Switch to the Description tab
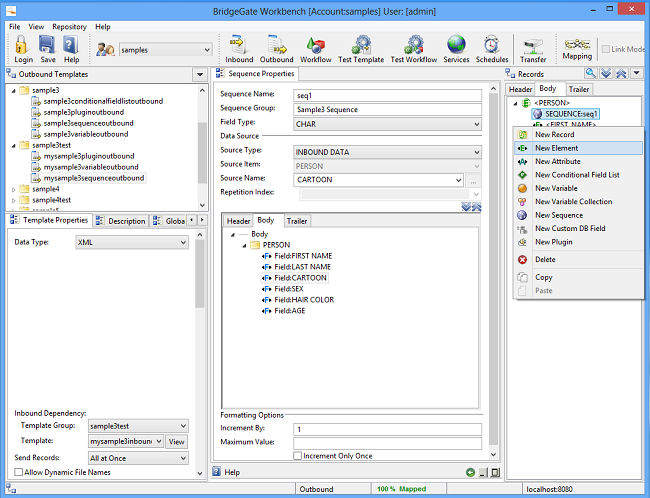650x498 pixels. pos(121,221)
